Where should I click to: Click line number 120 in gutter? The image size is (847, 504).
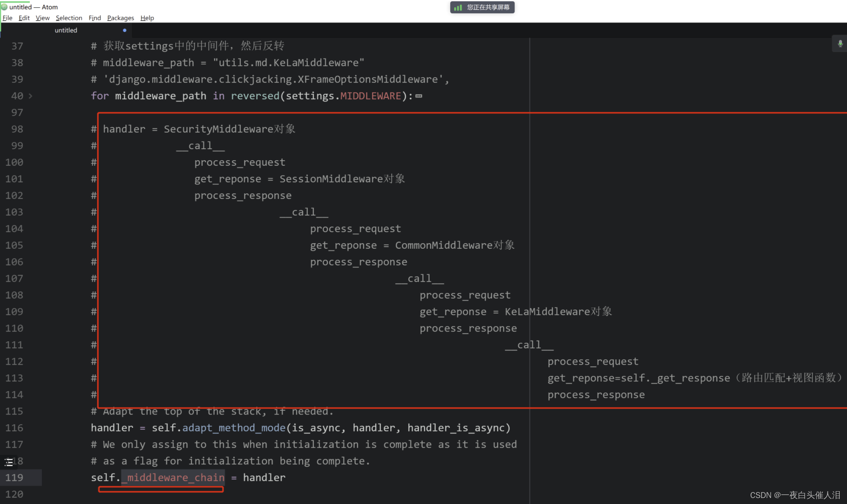(14, 494)
